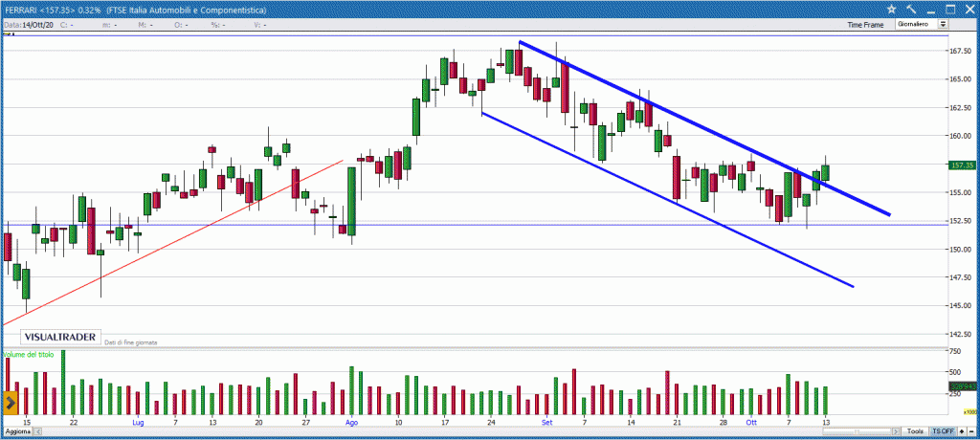Click the Volume del titolo label

coord(29,354)
